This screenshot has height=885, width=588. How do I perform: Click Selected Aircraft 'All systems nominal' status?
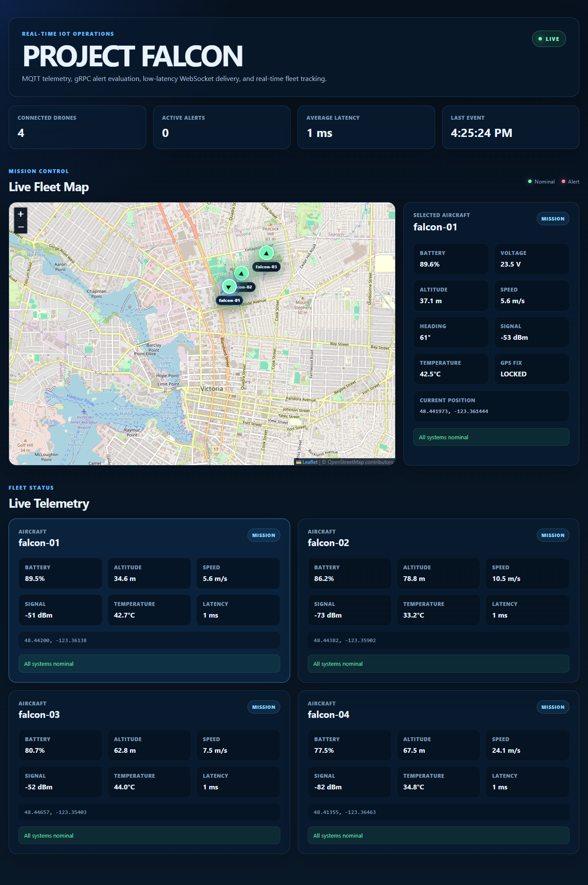pyautogui.click(x=491, y=437)
